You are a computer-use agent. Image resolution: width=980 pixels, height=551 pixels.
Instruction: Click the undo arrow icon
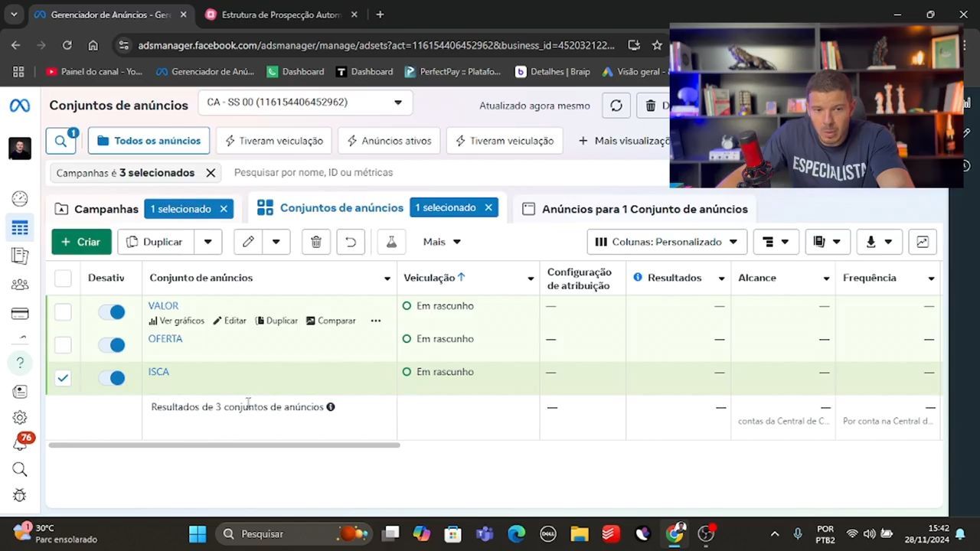(351, 242)
